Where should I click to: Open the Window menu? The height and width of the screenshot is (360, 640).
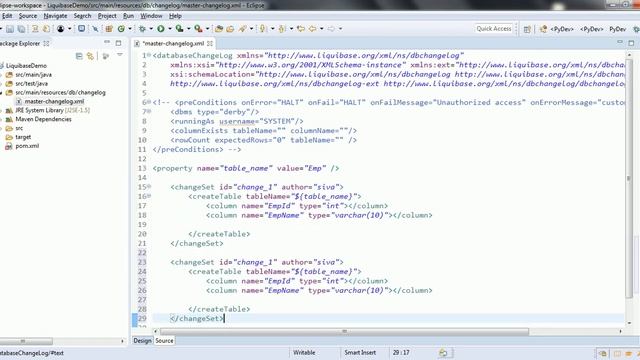point(151,16)
